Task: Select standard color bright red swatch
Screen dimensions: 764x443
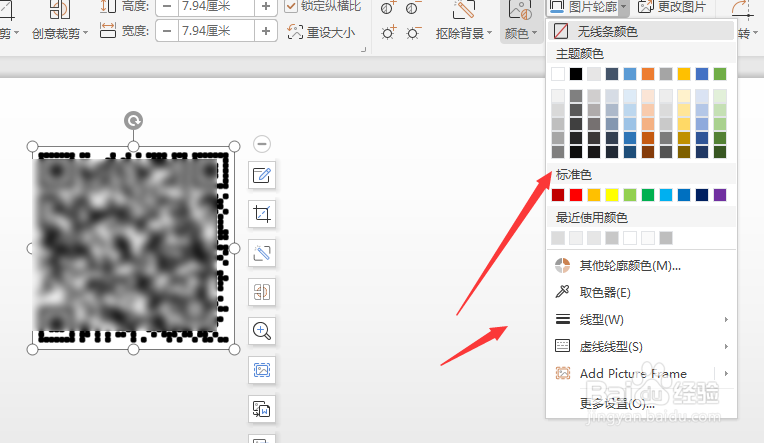Action: point(576,195)
